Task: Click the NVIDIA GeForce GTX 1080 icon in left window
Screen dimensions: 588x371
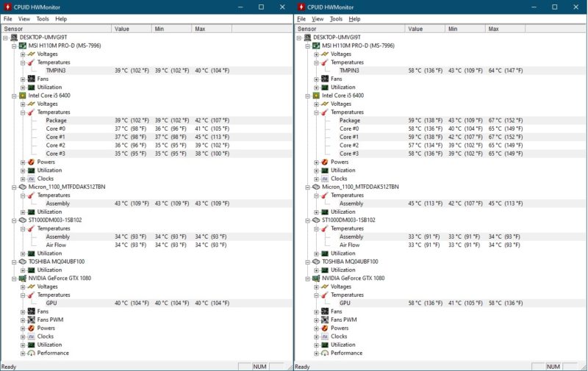Action: pyautogui.click(x=22, y=278)
